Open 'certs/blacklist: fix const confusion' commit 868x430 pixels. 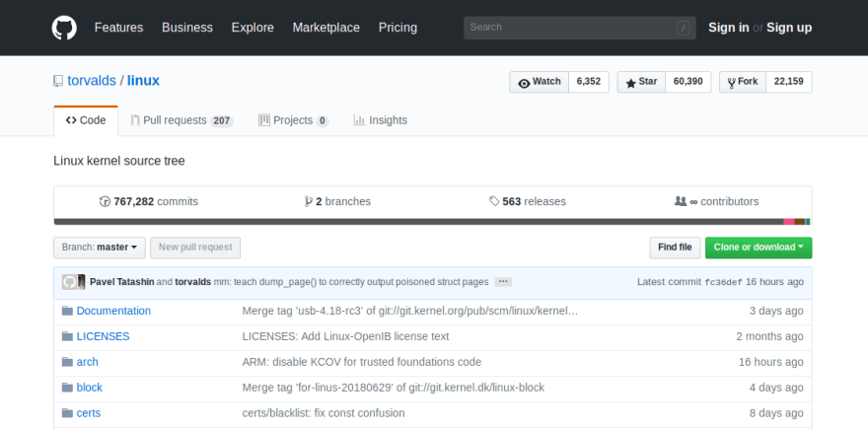324,413
